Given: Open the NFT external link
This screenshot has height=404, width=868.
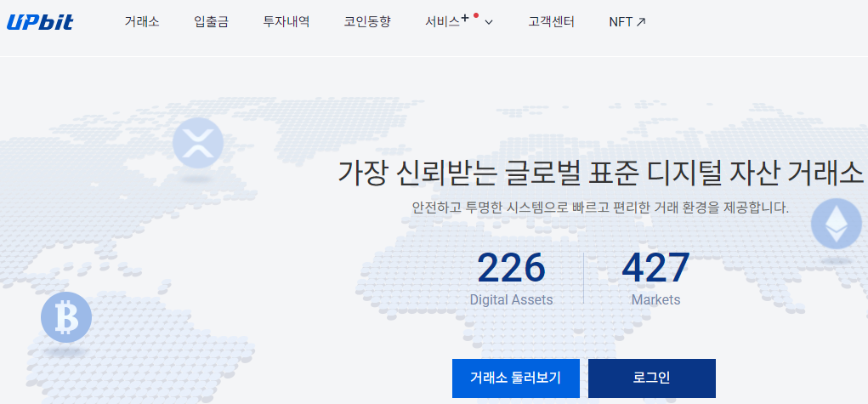Looking at the screenshot, I should coord(627,22).
